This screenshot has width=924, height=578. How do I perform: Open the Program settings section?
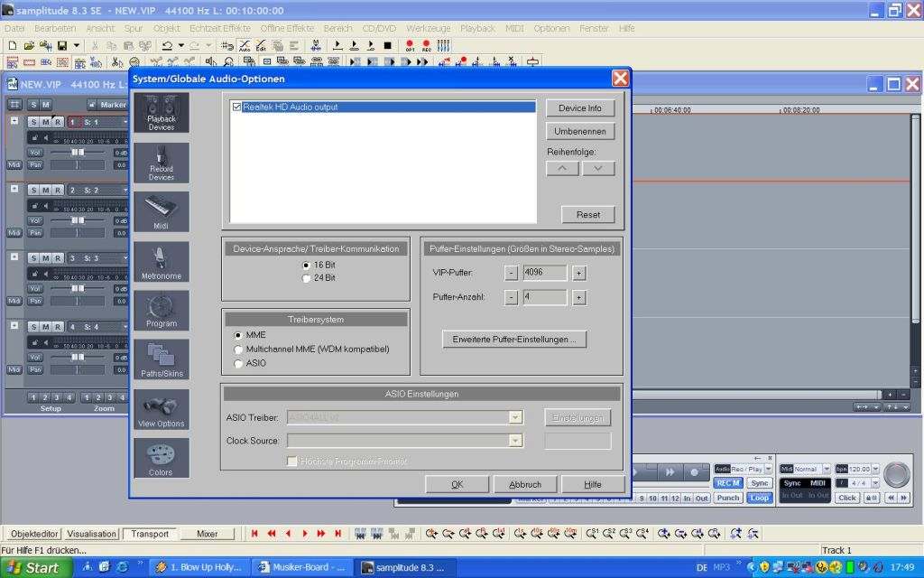pos(161,311)
